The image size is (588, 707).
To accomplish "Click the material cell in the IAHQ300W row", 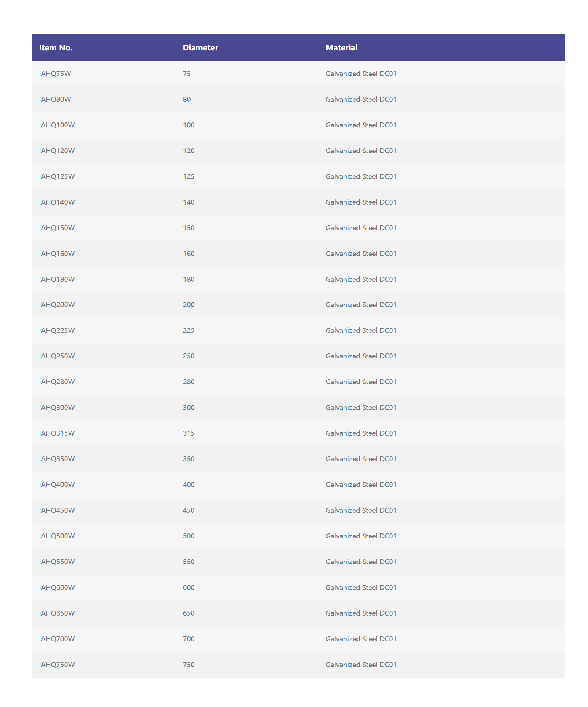I will point(361,407).
